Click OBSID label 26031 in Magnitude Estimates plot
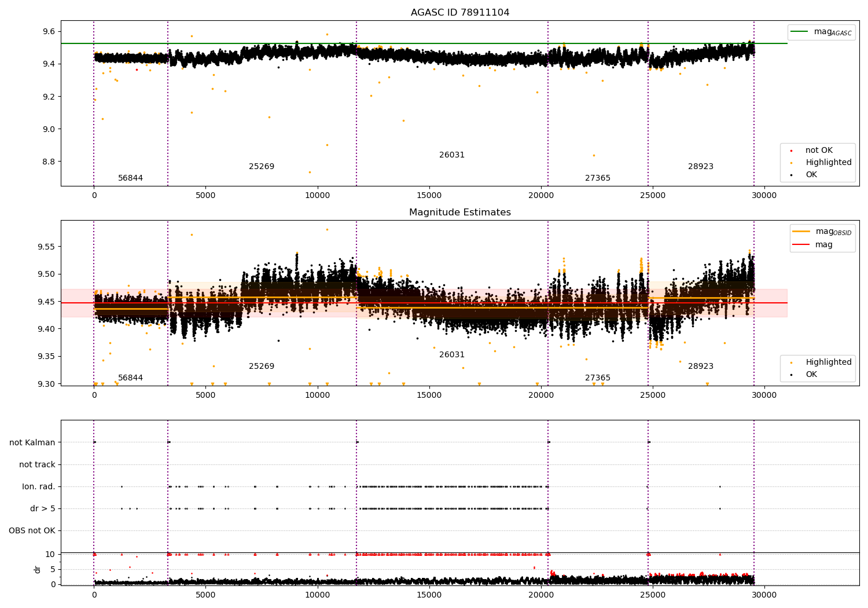This screenshot has height=608, width=868. 452,355
